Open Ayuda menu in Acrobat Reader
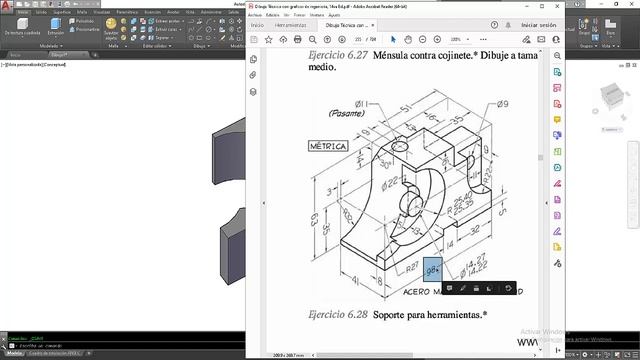The width and height of the screenshot is (640, 360). pos(334,15)
